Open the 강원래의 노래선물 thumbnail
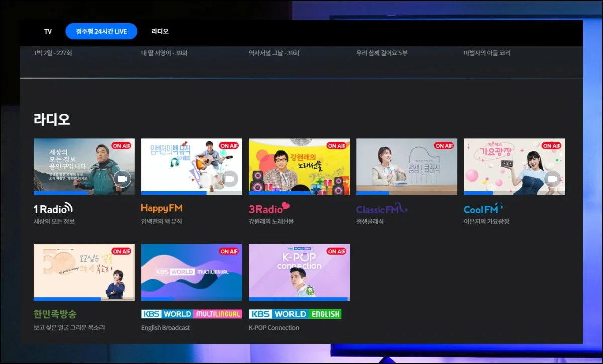The image size is (603, 364). tap(299, 166)
